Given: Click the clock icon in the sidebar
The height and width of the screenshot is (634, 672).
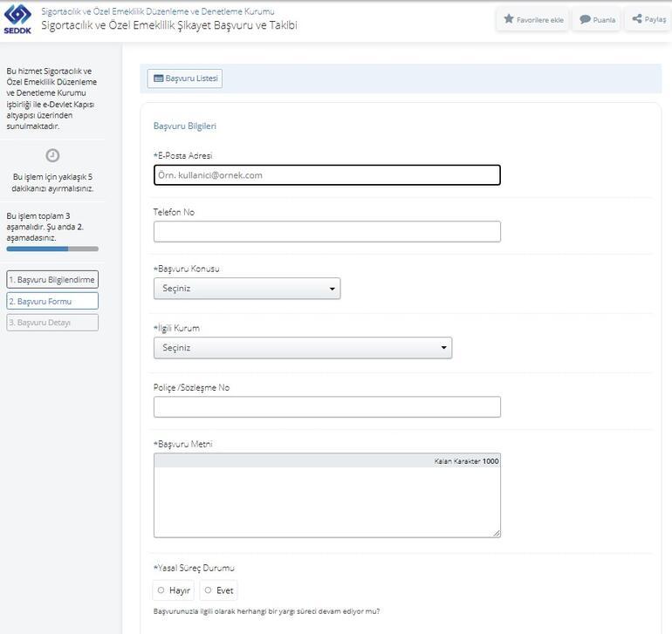Looking at the screenshot, I should [x=52, y=155].
